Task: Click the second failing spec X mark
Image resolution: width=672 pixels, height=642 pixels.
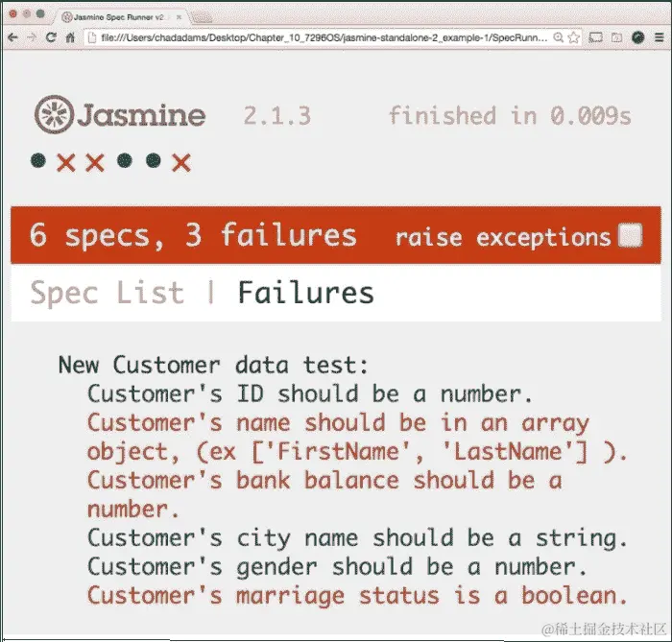Action: 95,163
